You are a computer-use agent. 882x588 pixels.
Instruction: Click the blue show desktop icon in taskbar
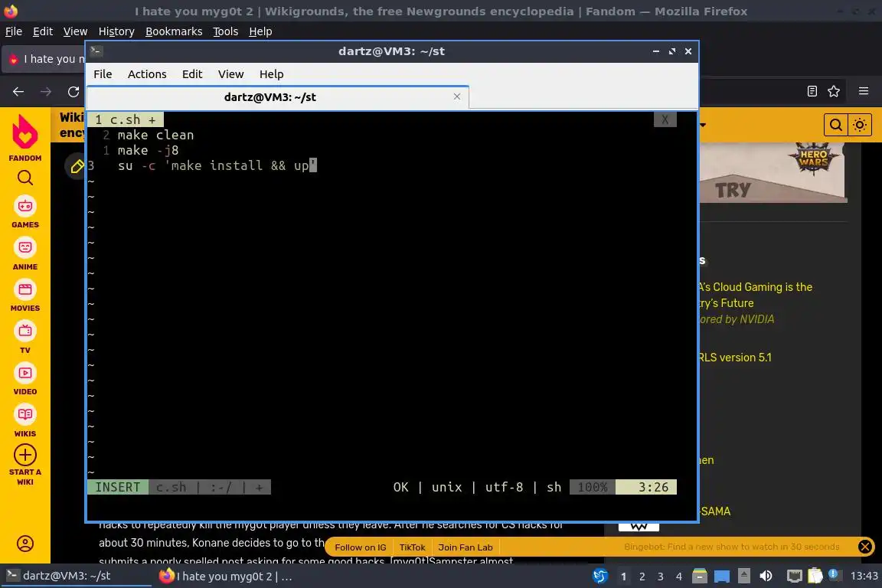coord(722,577)
